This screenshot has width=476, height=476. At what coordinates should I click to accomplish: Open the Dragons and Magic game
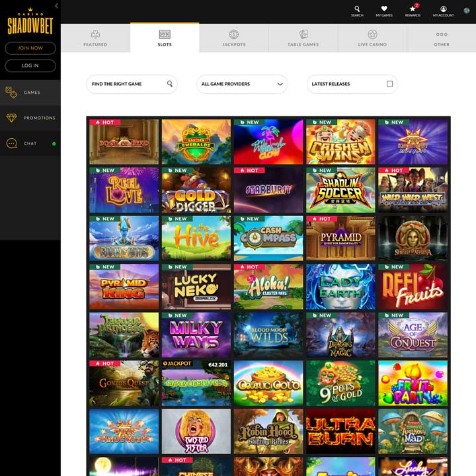340,335
